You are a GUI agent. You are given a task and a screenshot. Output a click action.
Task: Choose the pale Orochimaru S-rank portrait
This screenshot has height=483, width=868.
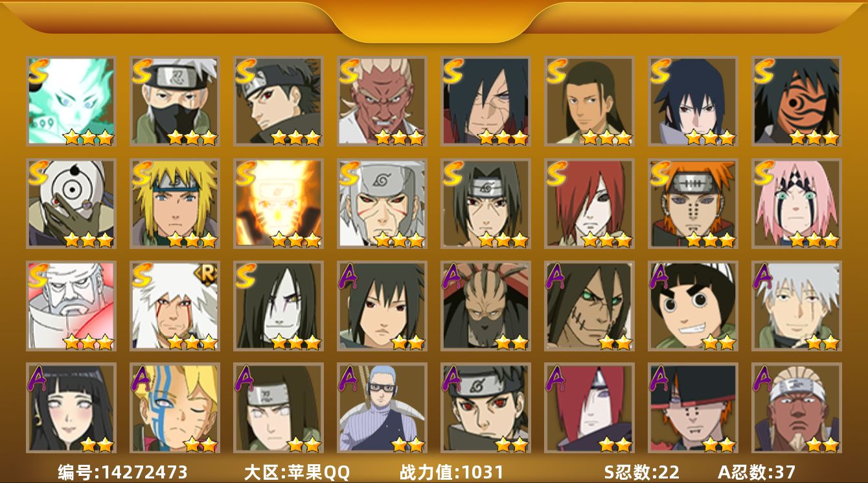pyautogui.click(x=279, y=306)
